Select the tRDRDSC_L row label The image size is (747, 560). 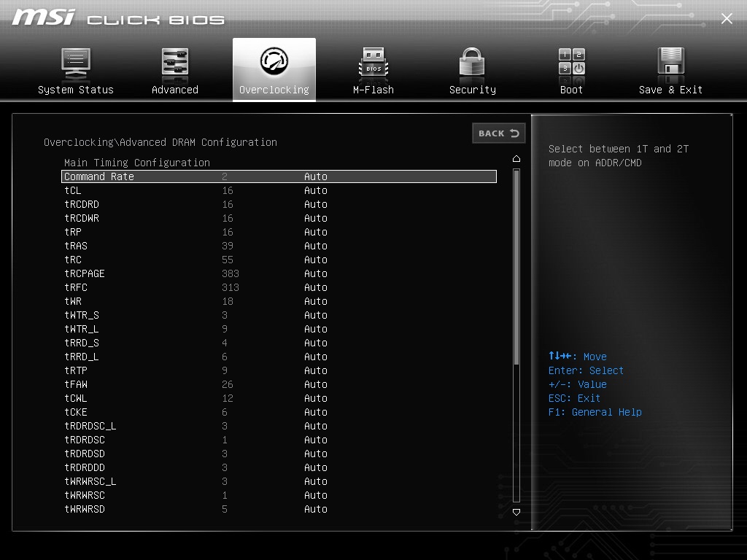coord(90,426)
